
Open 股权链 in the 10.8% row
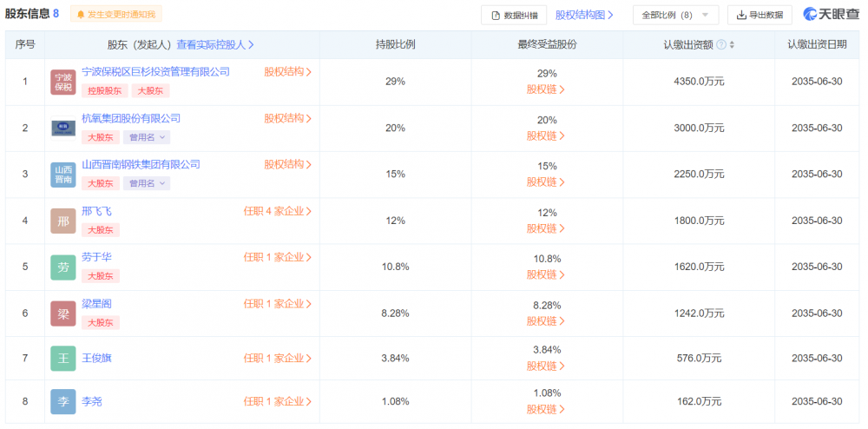(546, 274)
